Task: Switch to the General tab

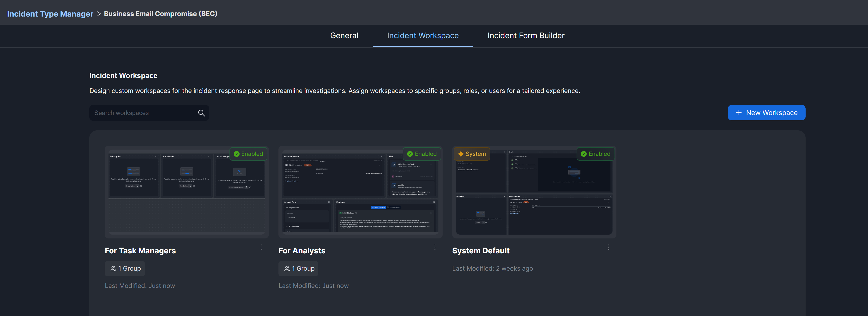Action: pos(344,36)
